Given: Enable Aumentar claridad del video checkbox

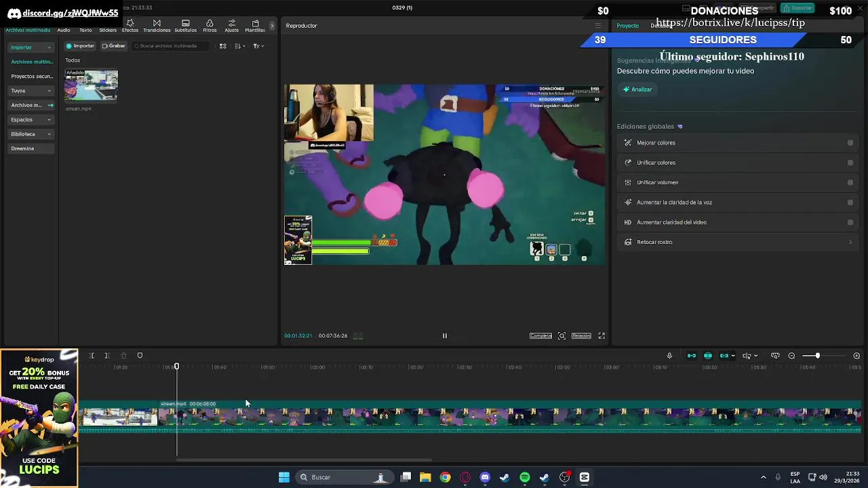Looking at the screenshot, I should [850, 222].
